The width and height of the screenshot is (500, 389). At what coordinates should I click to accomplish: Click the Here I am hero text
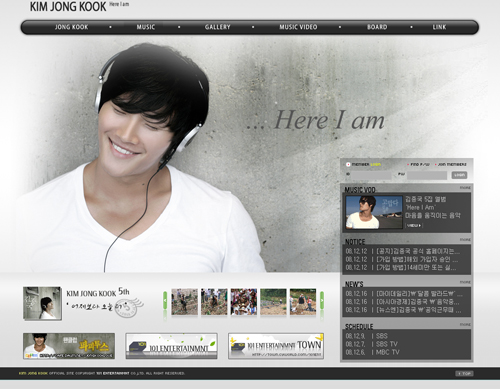click(x=316, y=120)
